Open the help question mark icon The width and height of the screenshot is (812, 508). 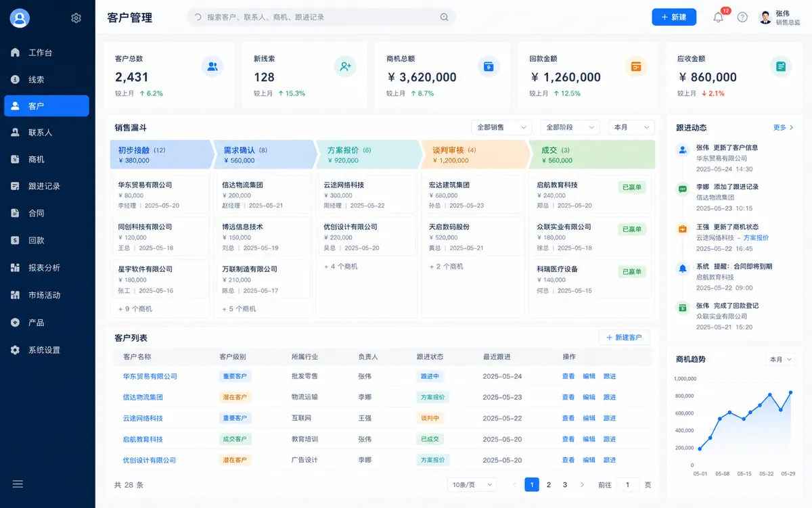[742, 18]
